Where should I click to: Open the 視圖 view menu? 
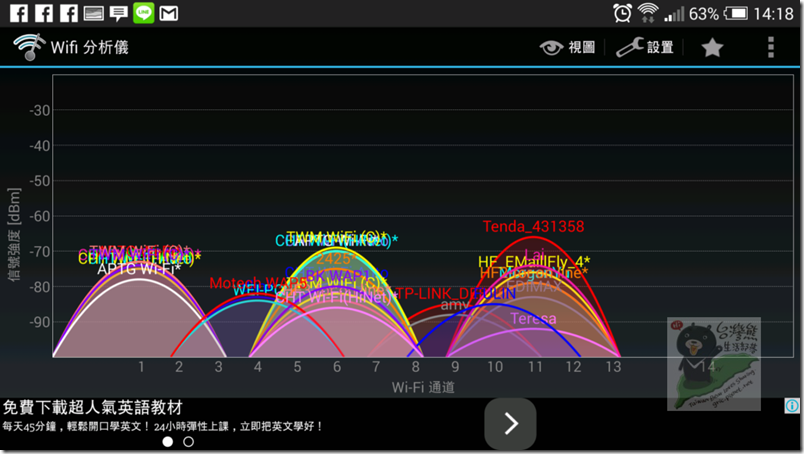(x=568, y=48)
